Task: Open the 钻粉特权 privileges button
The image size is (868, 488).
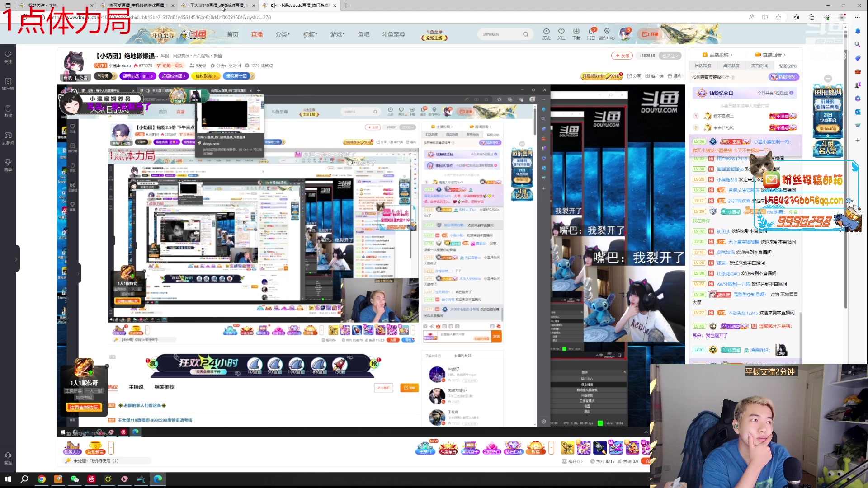Action: tap(784, 77)
